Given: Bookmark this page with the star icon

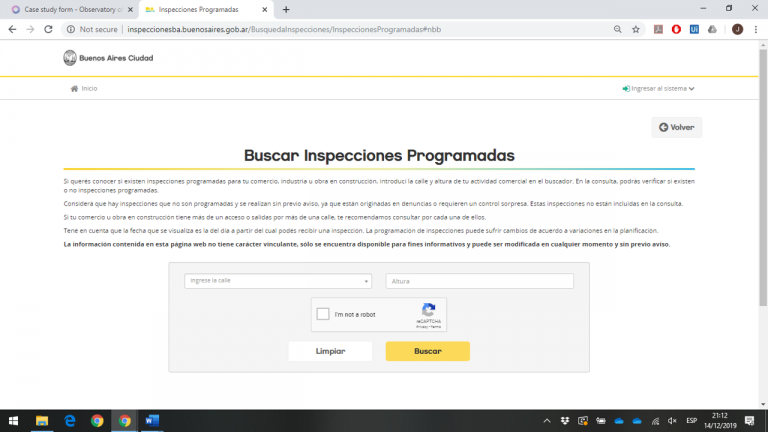Looking at the screenshot, I should (635, 30).
